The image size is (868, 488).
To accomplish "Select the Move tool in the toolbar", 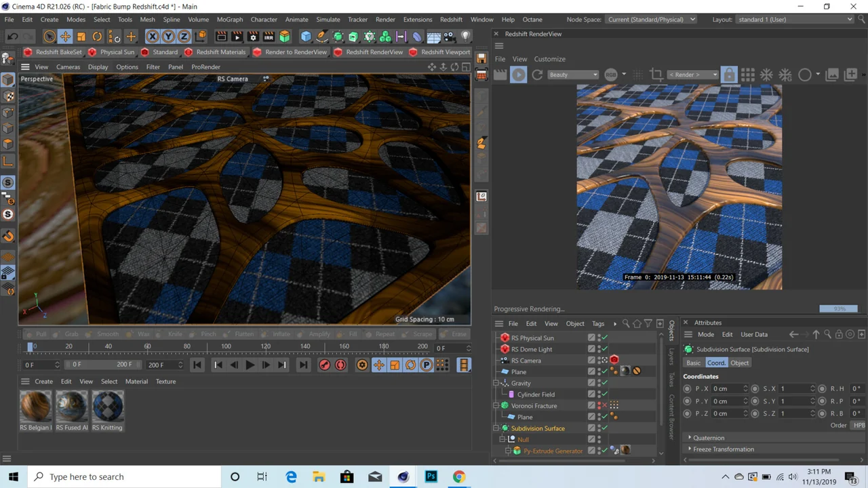I will click(x=65, y=37).
